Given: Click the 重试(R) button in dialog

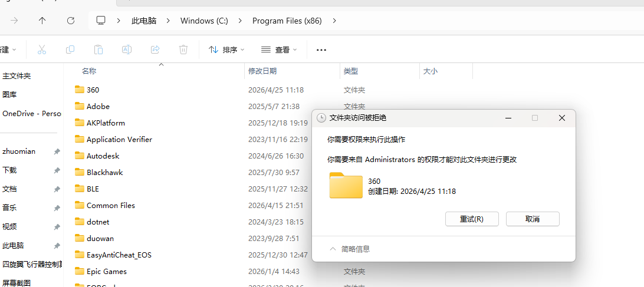Looking at the screenshot, I should pos(472,219).
